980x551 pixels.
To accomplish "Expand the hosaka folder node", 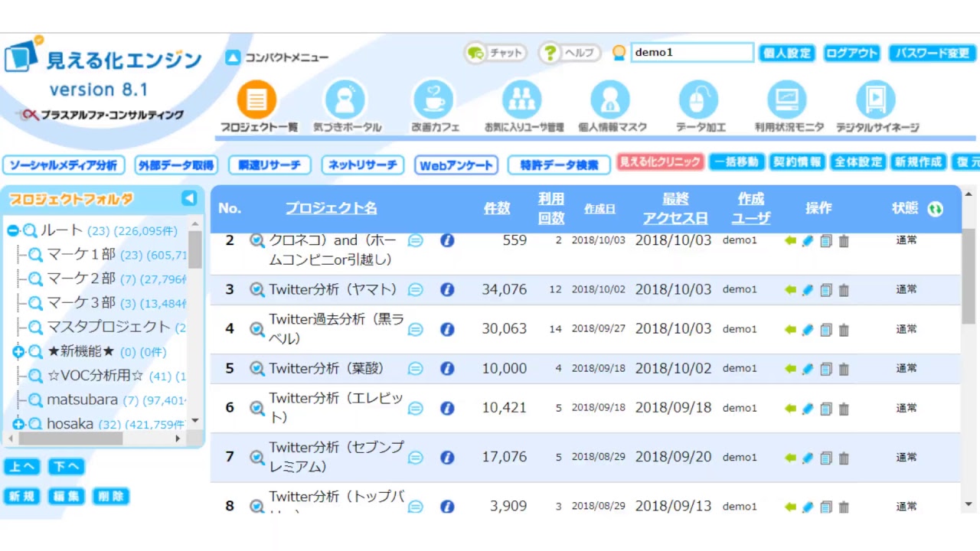I will [x=18, y=424].
